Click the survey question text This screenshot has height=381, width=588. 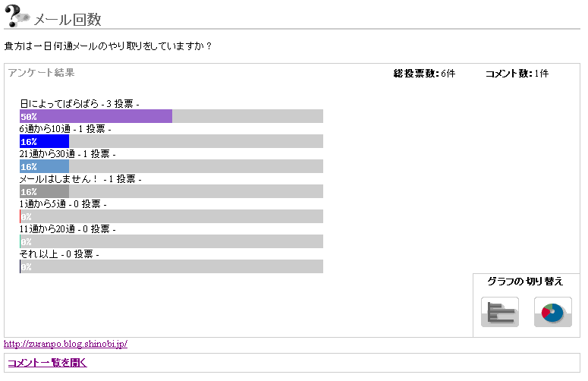108,46
